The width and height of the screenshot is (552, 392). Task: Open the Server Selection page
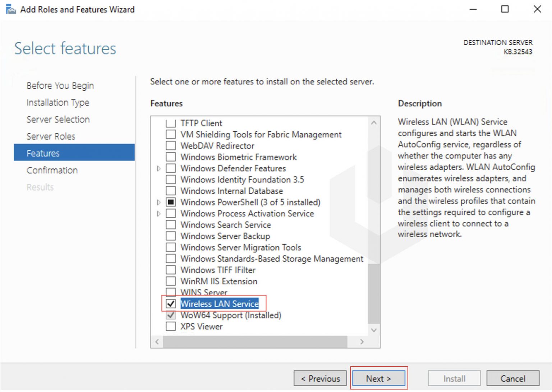(58, 120)
